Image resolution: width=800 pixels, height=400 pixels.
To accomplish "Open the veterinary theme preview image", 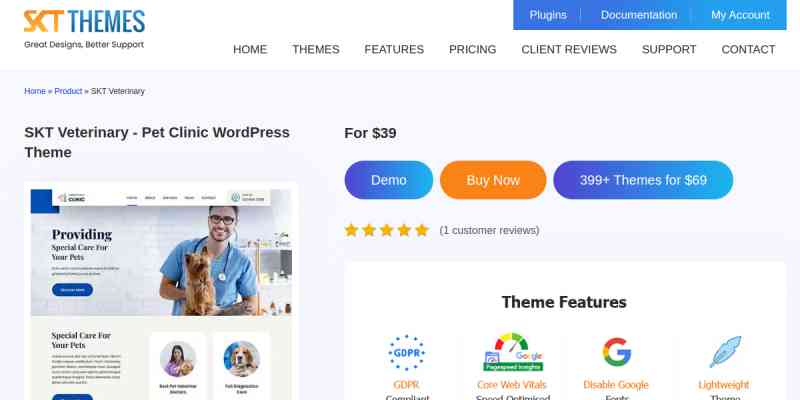I will pyautogui.click(x=161, y=291).
